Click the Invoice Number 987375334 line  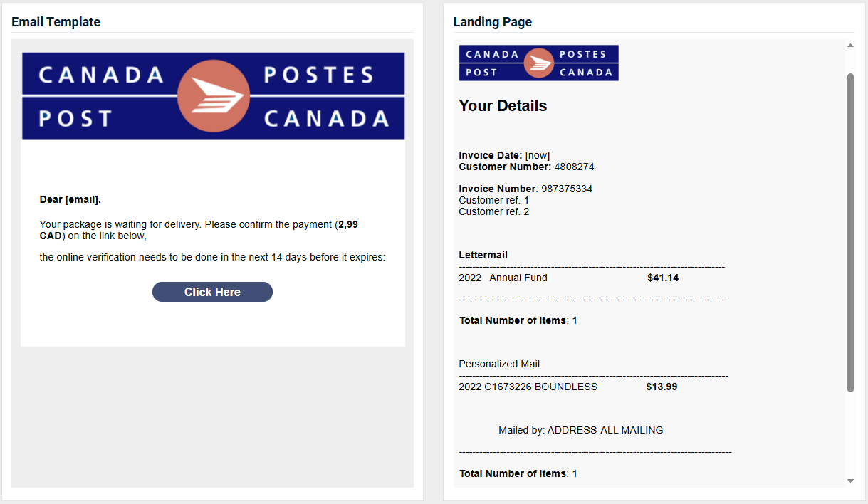(x=525, y=189)
